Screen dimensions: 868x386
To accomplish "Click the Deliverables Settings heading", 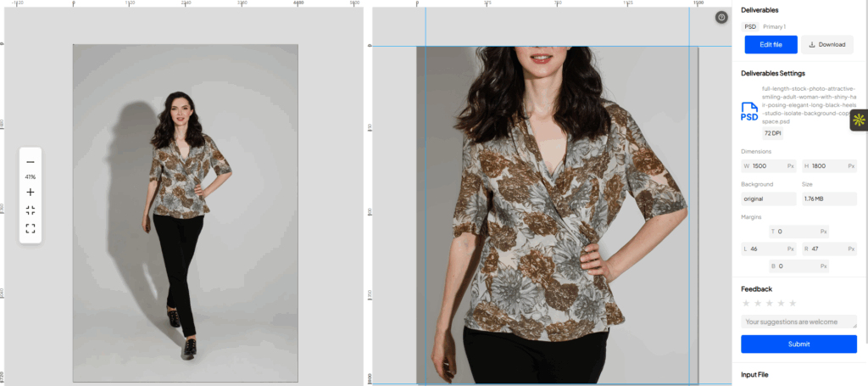I will tap(773, 73).
